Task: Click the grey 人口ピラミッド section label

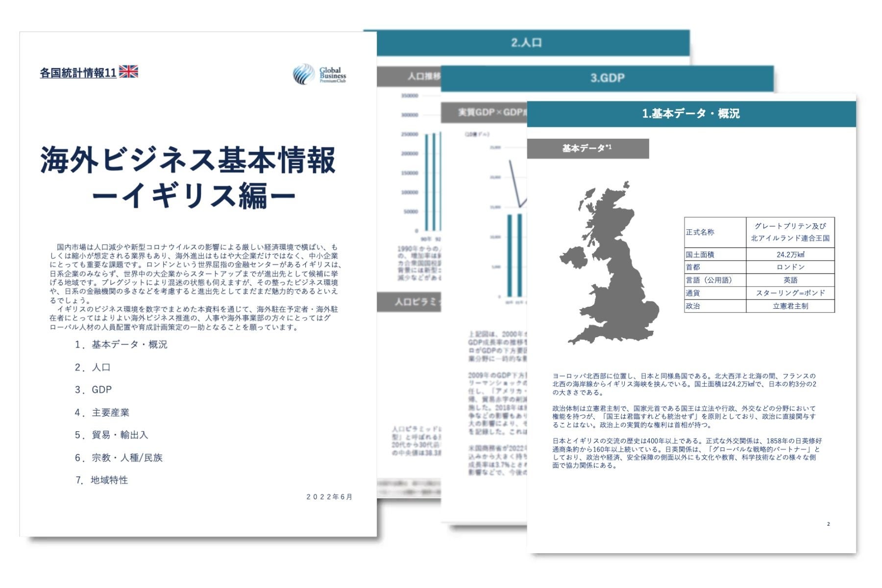Action: tap(409, 302)
